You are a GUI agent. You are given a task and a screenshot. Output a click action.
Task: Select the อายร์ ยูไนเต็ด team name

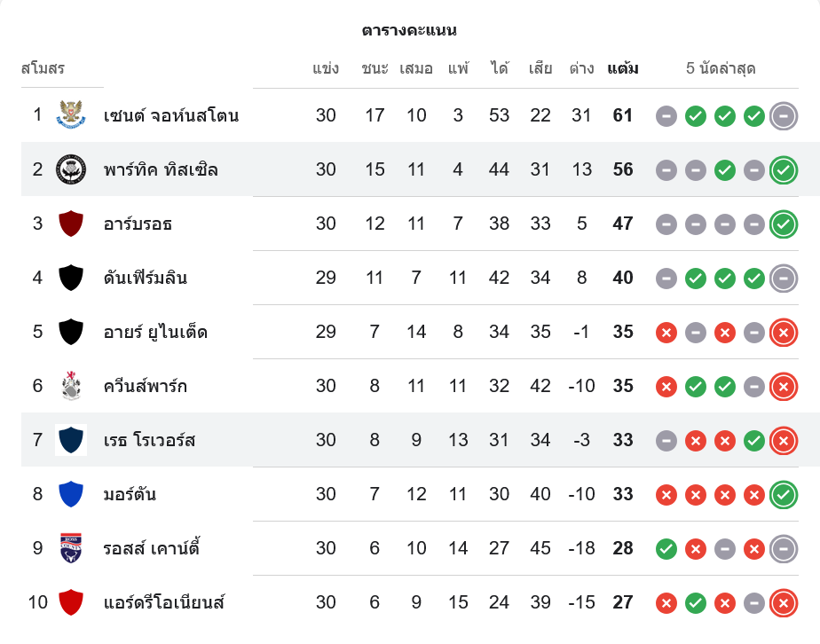(x=155, y=332)
